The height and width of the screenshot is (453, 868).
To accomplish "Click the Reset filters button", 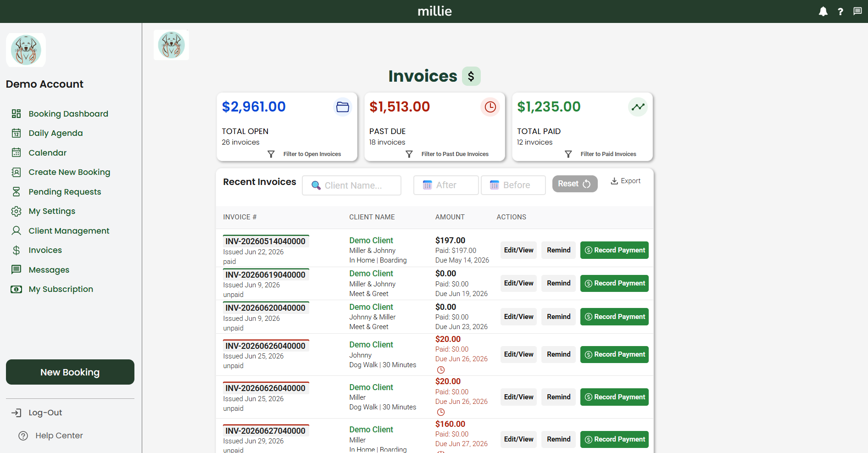I will pos(575,184).
